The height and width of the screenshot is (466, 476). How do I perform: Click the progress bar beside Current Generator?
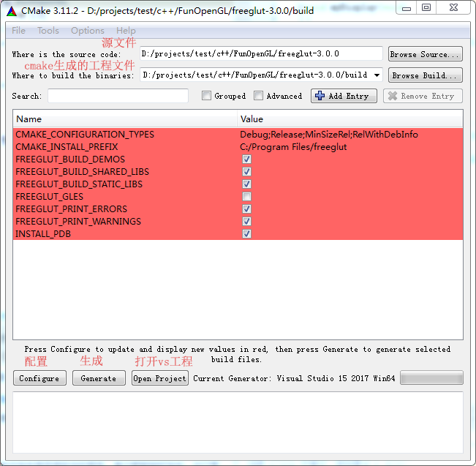[431, 378]
